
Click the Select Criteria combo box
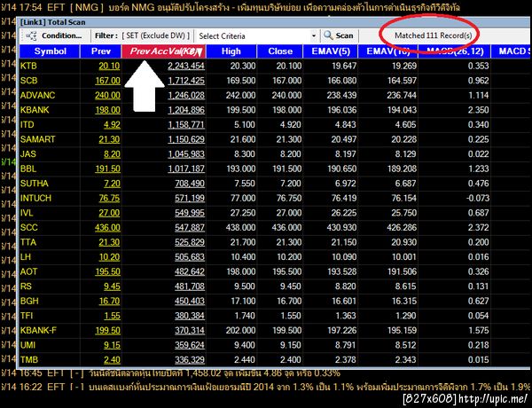257,35
